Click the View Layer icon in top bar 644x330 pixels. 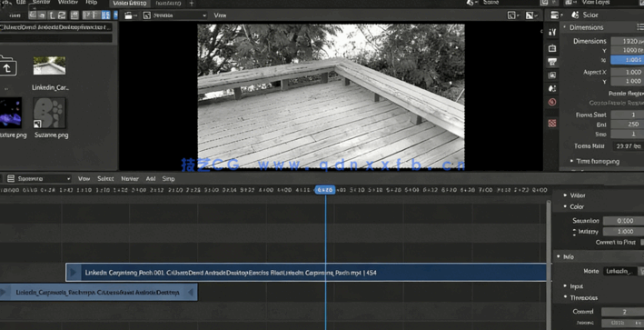coord(570,3)
